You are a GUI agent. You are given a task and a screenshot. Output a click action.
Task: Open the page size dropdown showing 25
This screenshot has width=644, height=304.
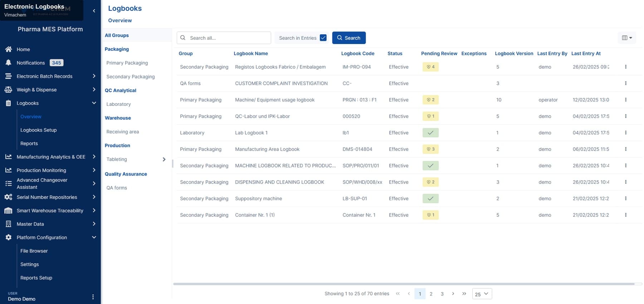pyautogui.click(x=482, y=294)
